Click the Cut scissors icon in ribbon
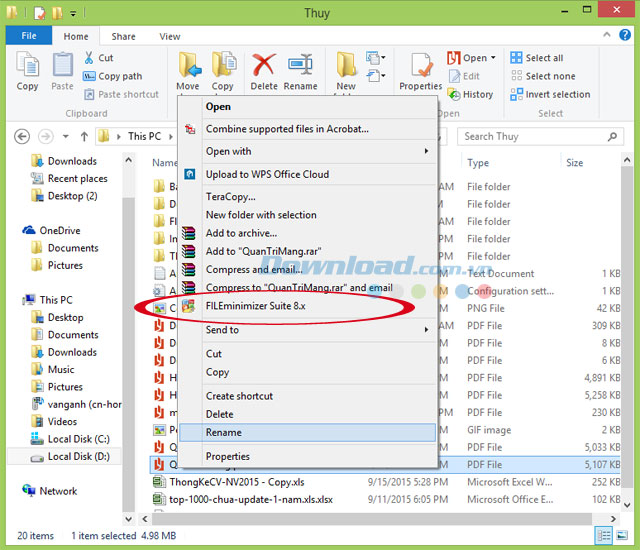640x550 pixels. tap(89, 58)
